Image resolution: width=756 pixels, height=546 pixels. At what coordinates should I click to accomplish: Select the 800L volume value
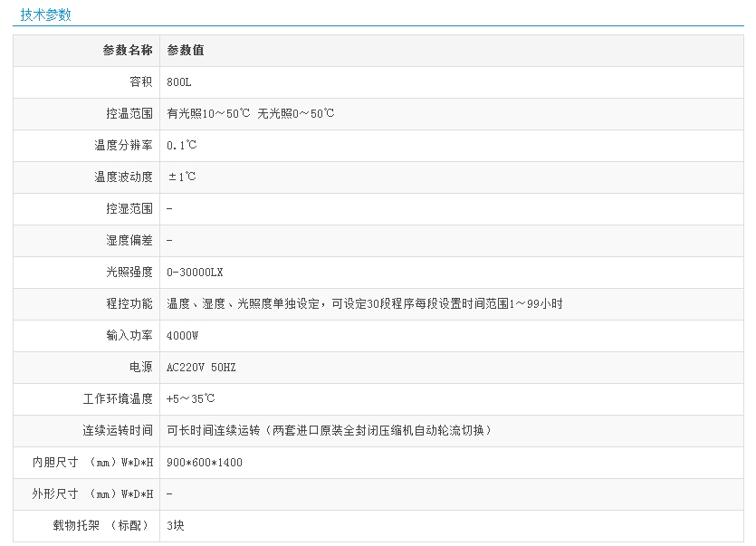pyautogui.click(x=179, y=82)
